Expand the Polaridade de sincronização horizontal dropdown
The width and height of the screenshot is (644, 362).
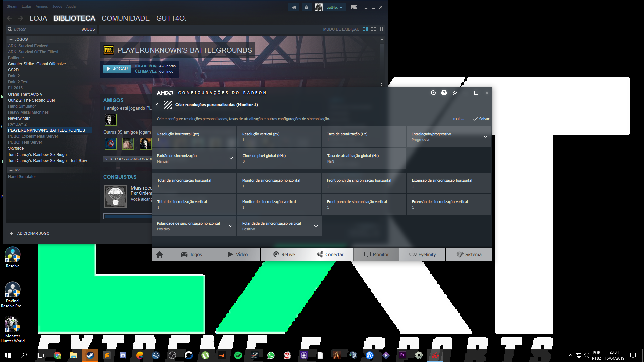231,226
